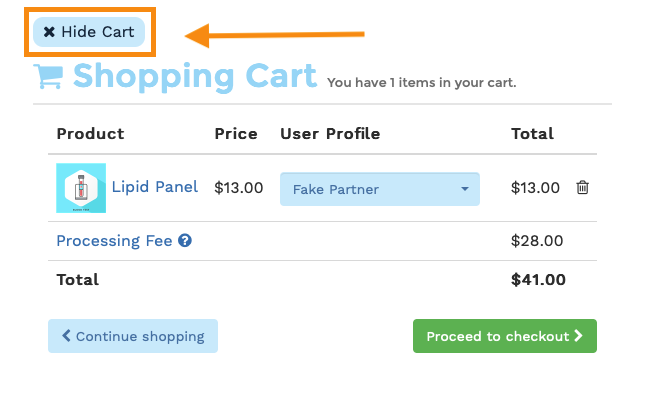Click the Product column header

click(90, 134)
